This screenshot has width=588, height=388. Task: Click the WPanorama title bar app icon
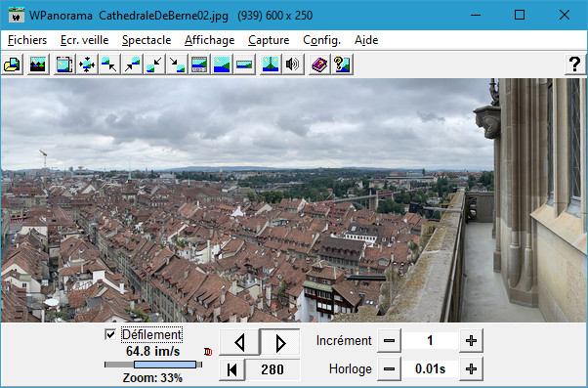17,15
